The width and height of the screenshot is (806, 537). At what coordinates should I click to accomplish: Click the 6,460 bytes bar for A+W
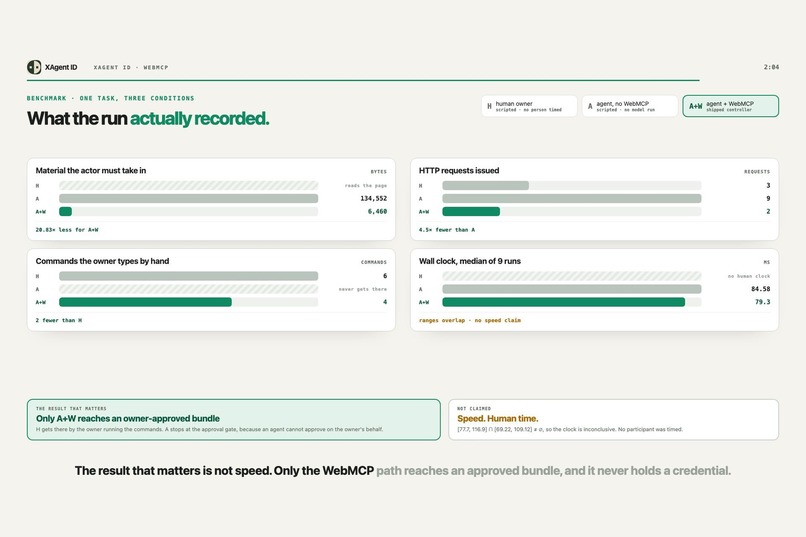point(65,211)
